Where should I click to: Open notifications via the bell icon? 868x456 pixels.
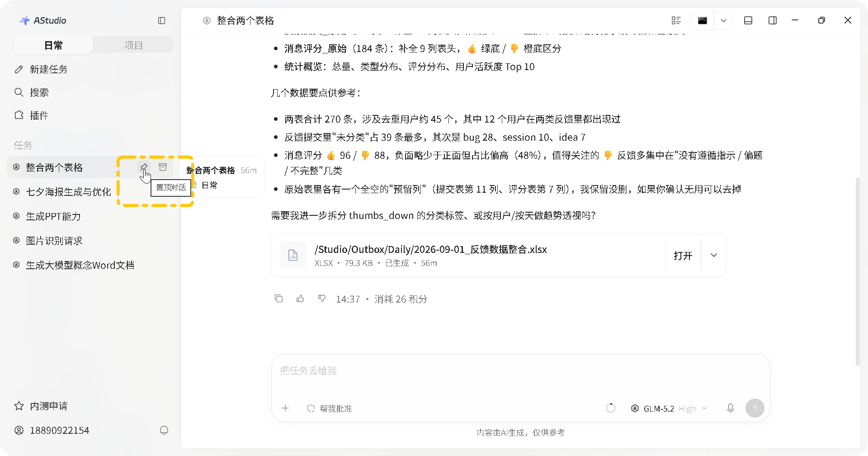164,430
